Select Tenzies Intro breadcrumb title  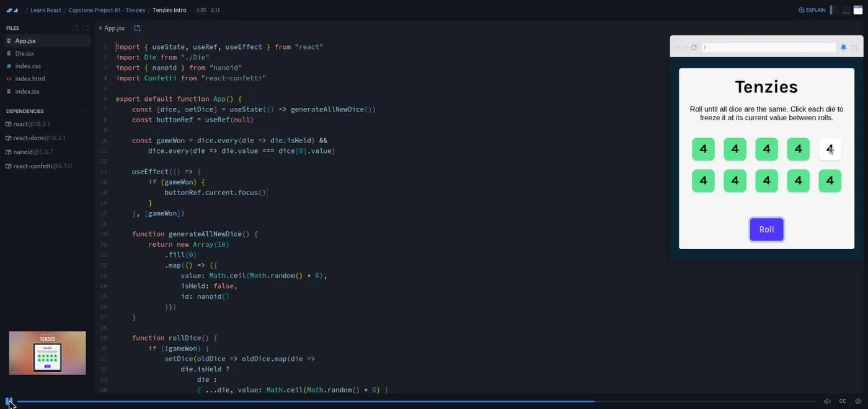coord(169,10)
